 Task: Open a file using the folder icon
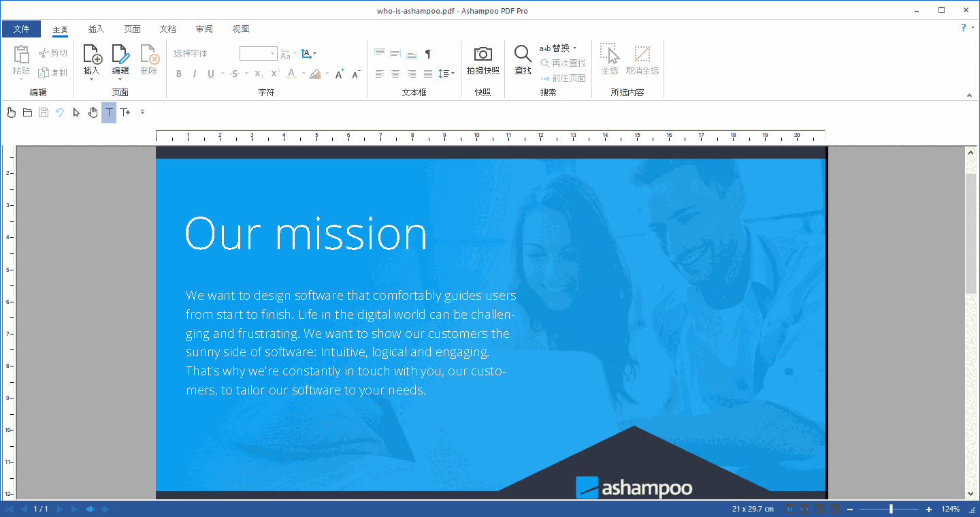[27, 112]
